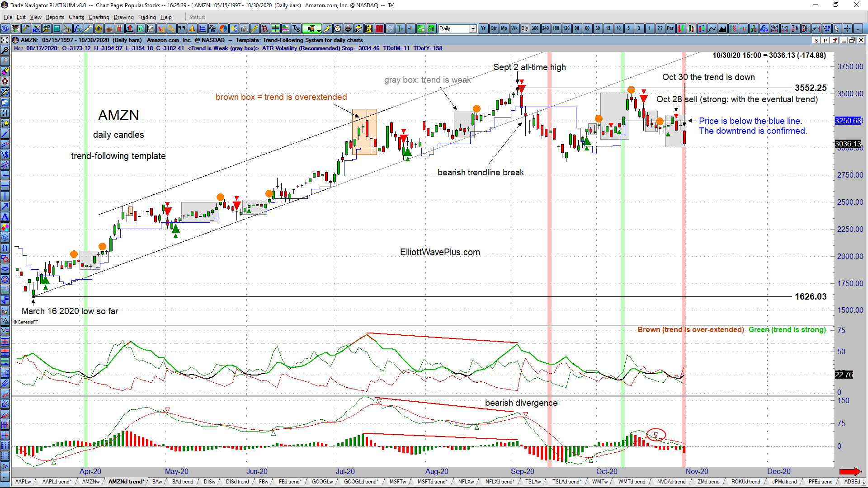Expand the '...' overflow menu at toolbar's far right
The height and width of the screenshot is (488, 868).
[x=858, y=28]
